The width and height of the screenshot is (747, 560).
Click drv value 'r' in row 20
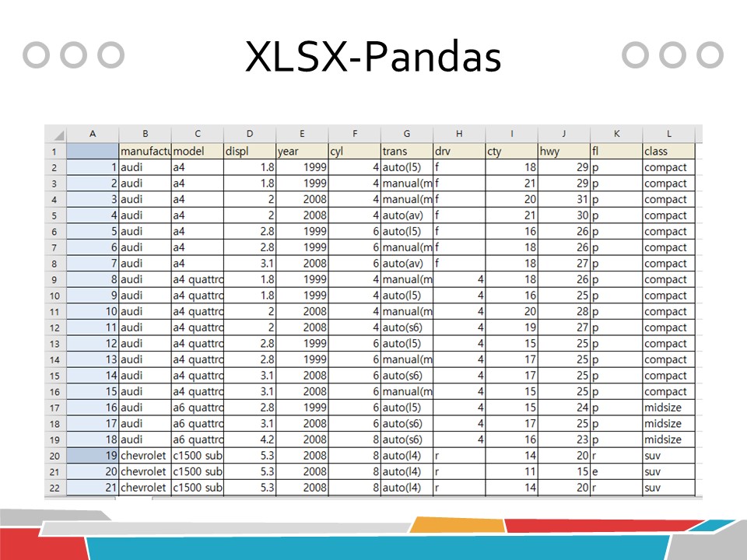click(x=459, y=456)
